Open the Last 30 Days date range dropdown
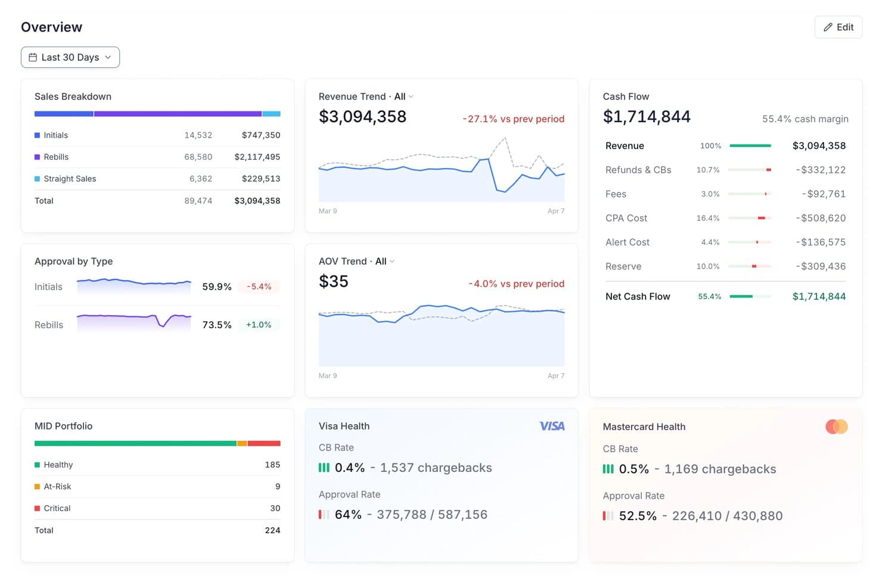Screen dimensions: 882x588 click(70, 57)
